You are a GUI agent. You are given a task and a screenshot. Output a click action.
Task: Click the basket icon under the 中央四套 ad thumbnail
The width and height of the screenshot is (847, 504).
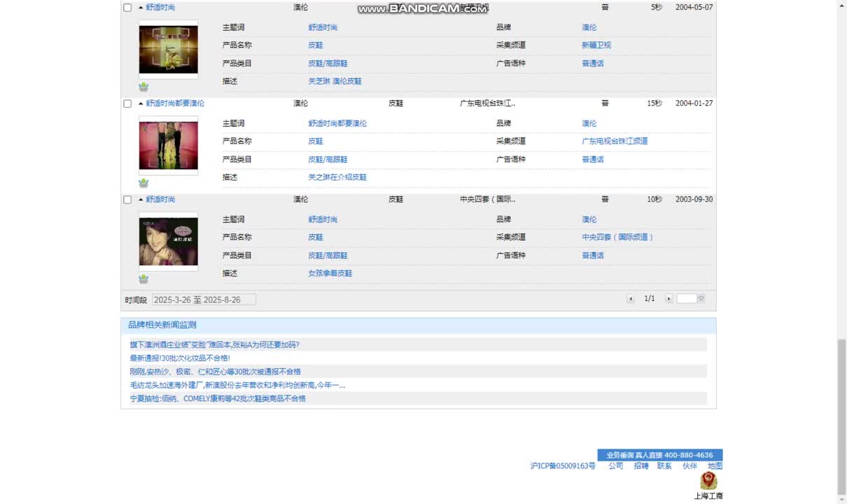point(143,279)
